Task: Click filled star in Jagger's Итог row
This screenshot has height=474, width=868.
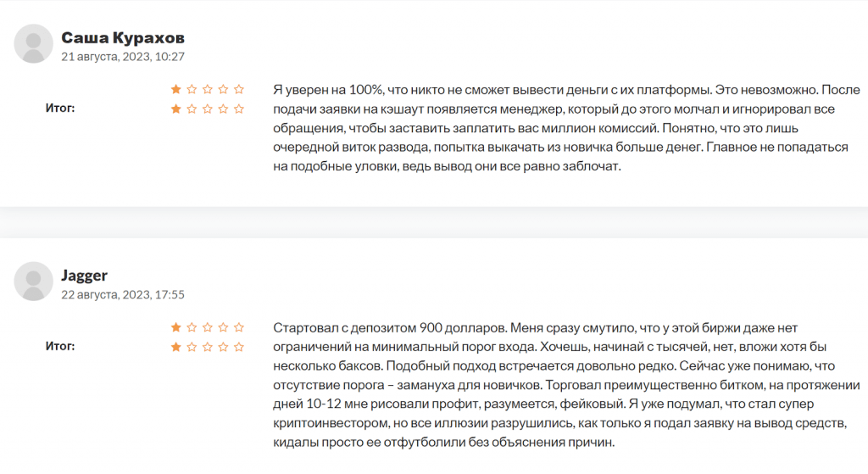Action: pyautogui.click(x=176, y=347)
